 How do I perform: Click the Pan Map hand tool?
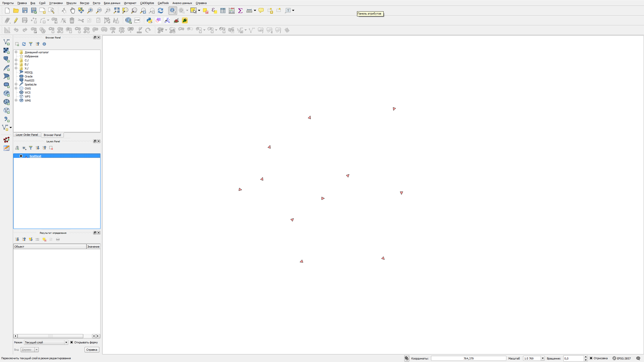(72, 10)
